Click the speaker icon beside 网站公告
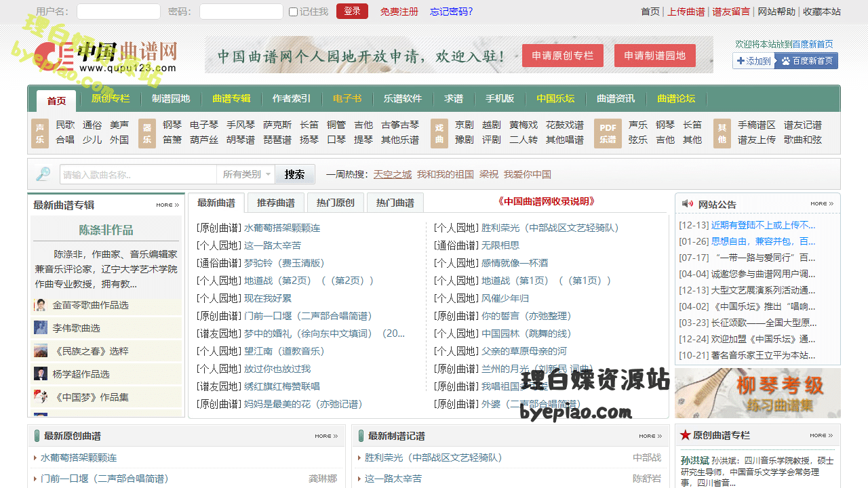868x488 pixels. click(x=687, y=204)
